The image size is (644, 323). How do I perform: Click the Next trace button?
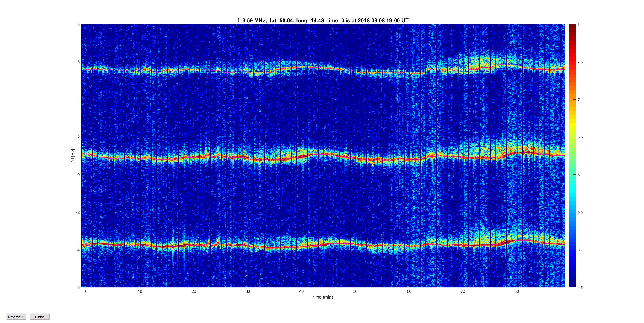[16, 317]
